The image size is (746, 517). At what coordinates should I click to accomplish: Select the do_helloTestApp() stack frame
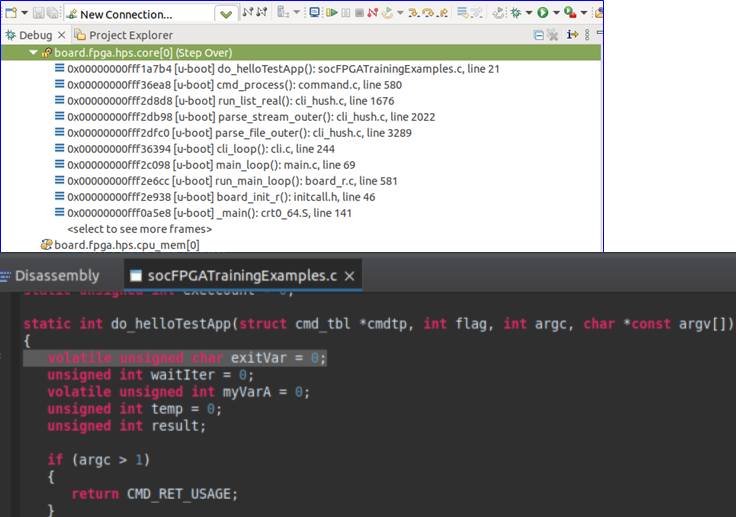point(282,69)
